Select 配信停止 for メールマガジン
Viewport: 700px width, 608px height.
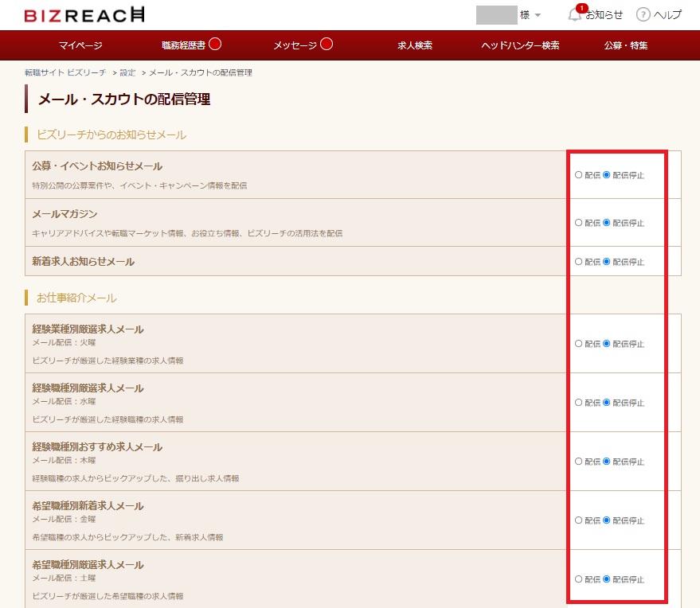pos(607,223)
